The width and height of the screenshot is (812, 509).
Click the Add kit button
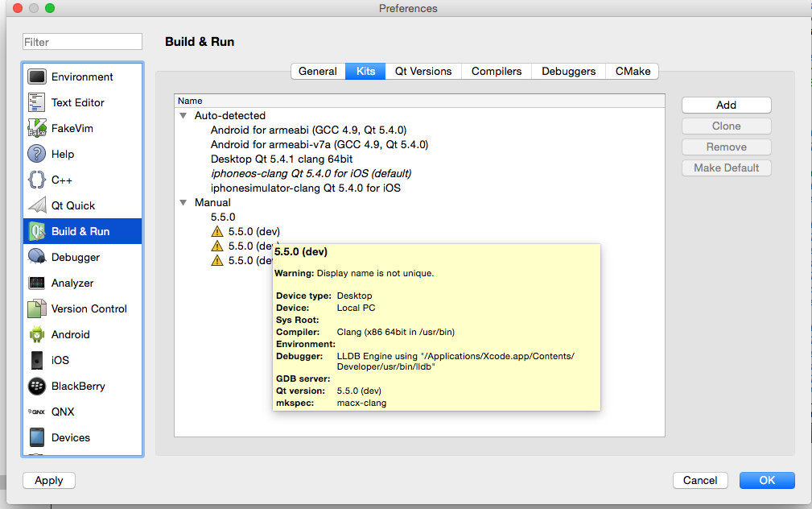coord(726,105)
